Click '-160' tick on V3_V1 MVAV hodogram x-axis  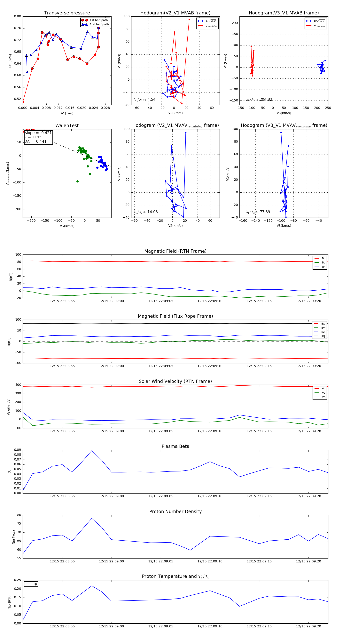(x=243, y=221)
